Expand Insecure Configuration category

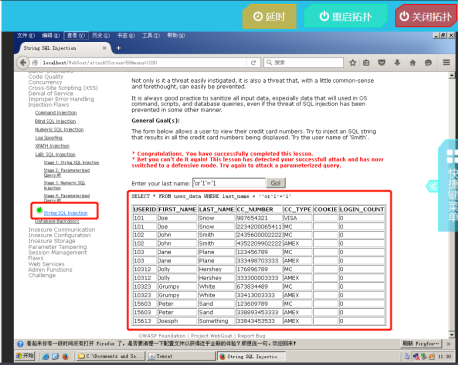59,235
